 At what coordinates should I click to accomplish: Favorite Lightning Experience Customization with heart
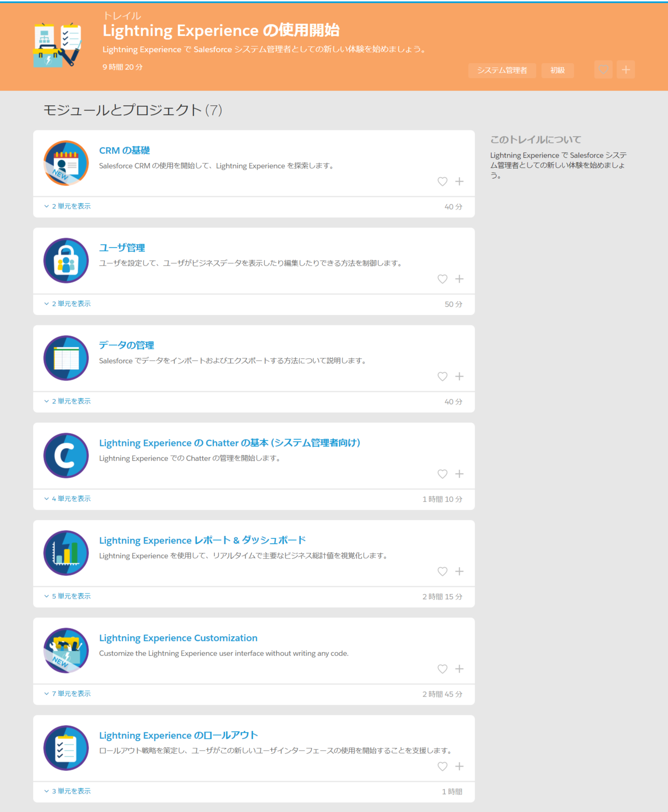click(x=442, y=669)
